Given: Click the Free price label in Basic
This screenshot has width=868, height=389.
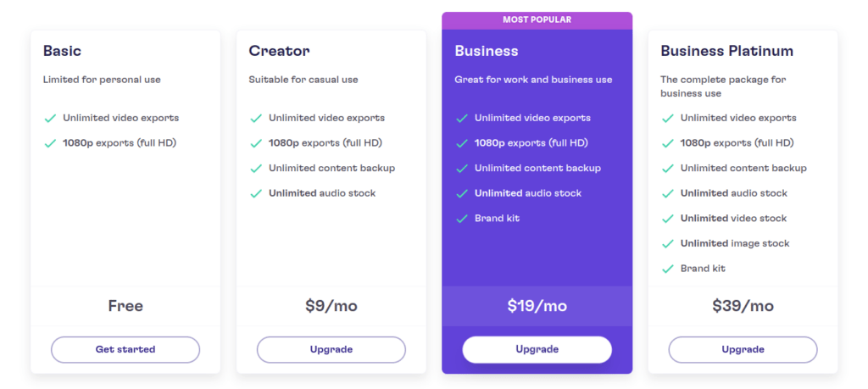Looking at the screenshot, I should (125, 306).
